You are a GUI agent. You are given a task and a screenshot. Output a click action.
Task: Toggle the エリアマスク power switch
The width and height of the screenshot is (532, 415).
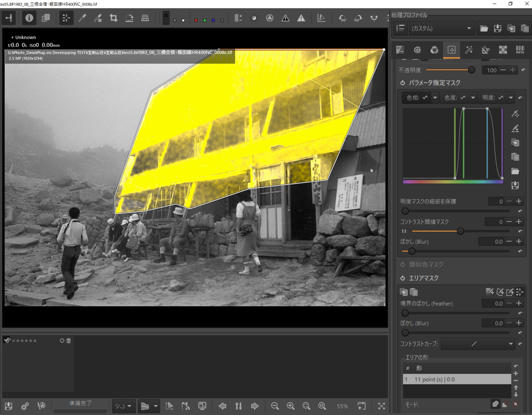point(403,278)
